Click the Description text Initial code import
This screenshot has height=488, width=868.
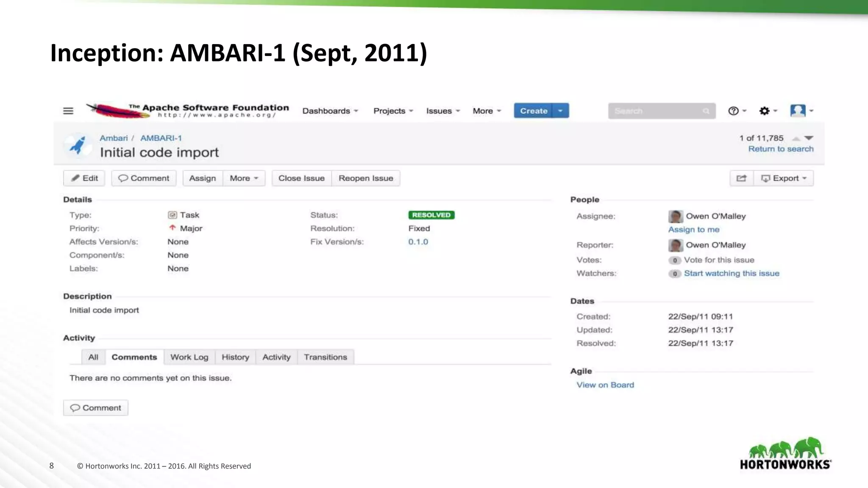(104, 311)
